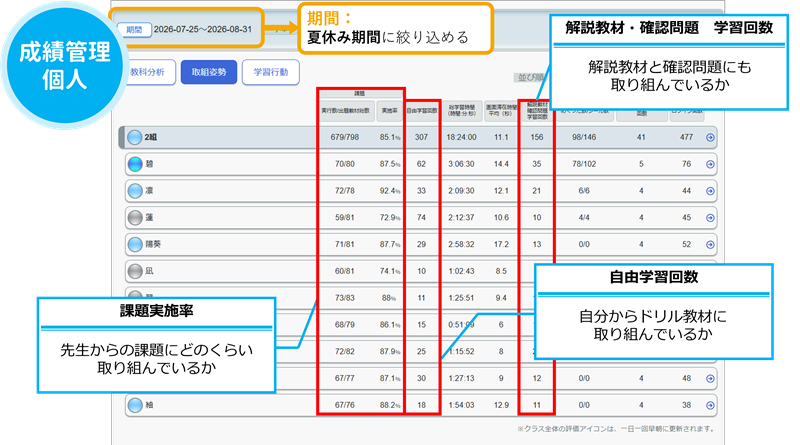Click the 17.2 average in 陽葵 row
Image resolution: width=800 pixels, height=445 pixels.
(501, 244)
